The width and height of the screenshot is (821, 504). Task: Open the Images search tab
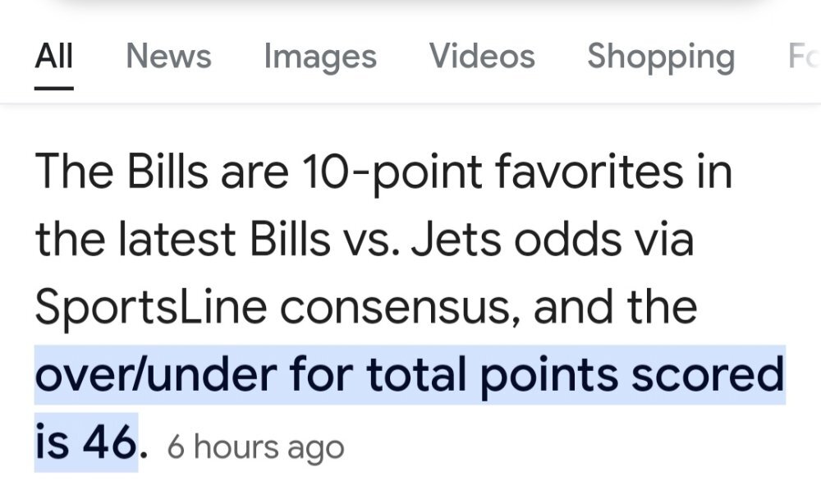(320, 57)
